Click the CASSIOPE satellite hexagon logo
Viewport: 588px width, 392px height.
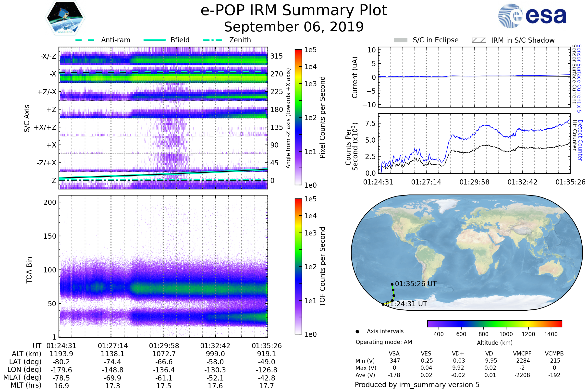(65, 18)
